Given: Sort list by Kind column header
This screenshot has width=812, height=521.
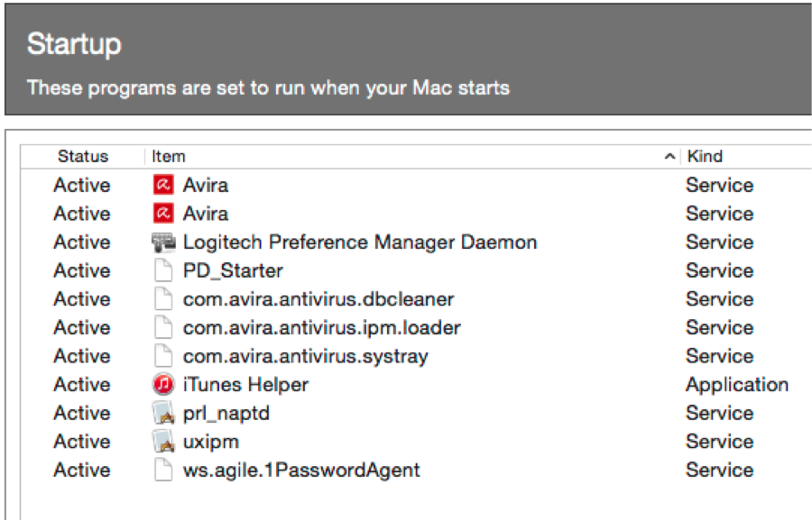Looking at the screenshot, I should [x=705, y=156].
